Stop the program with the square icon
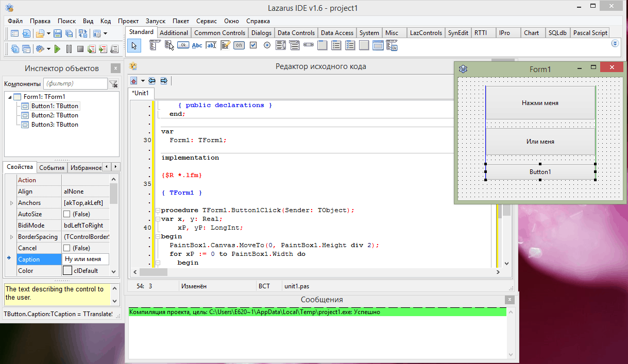This screenshot has width=628, height=364. (80, 49)
